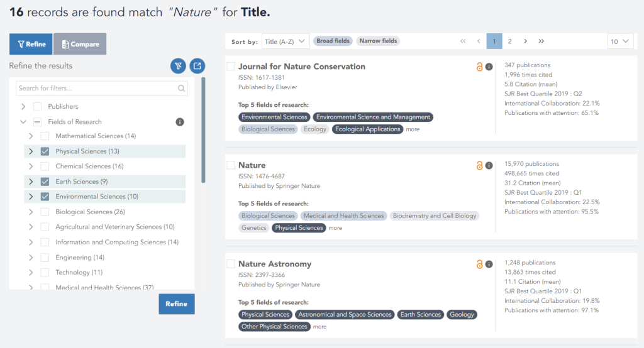The width and height of the screenshot is (644, 348).
Task: Click the clear filters round icon
Action: pyautogui.click(x=178, y=66)
